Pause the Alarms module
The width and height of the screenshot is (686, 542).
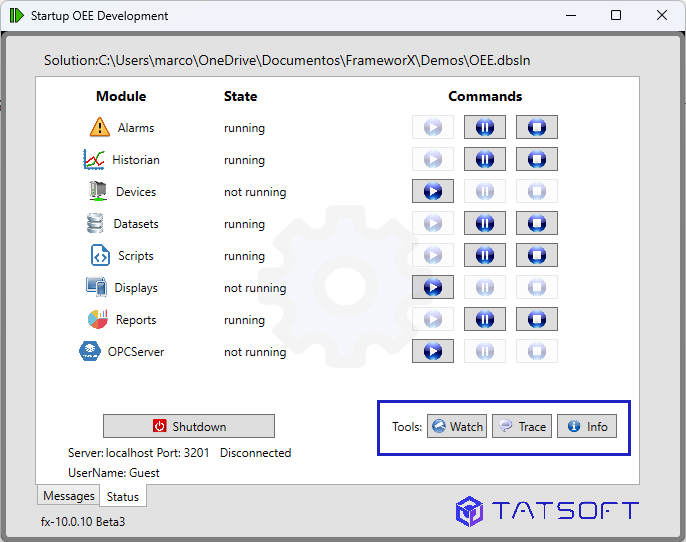click(484, 127)
